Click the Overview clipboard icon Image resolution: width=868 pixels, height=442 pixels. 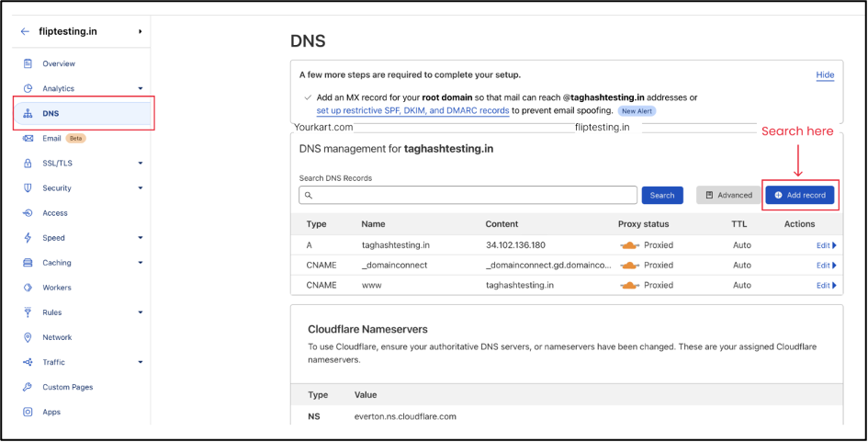tap(28, 63)
